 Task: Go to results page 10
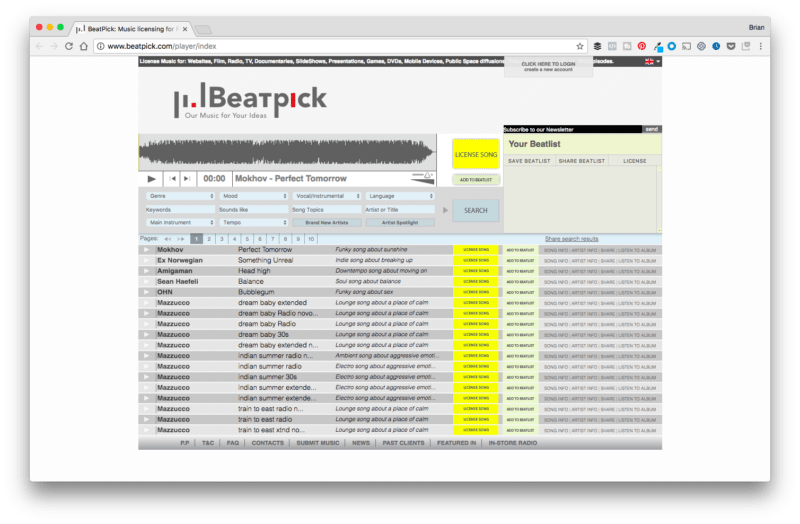click(x=311, y=239)
